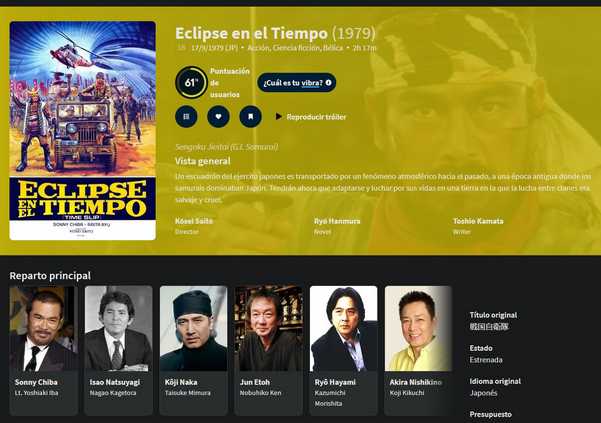Select the Kōji Naka cast name
The height and width of the screenshot is (423, 601).
coord(181,382)
